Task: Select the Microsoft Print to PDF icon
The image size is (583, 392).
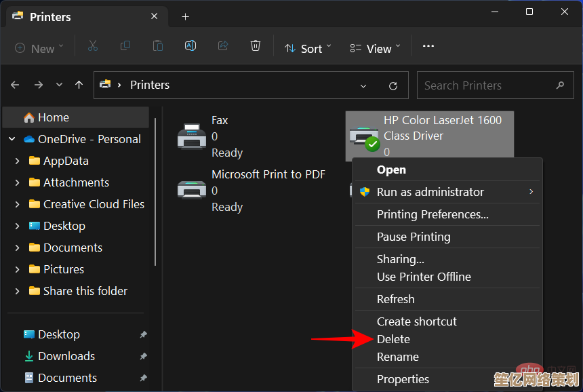Action: 192,190
